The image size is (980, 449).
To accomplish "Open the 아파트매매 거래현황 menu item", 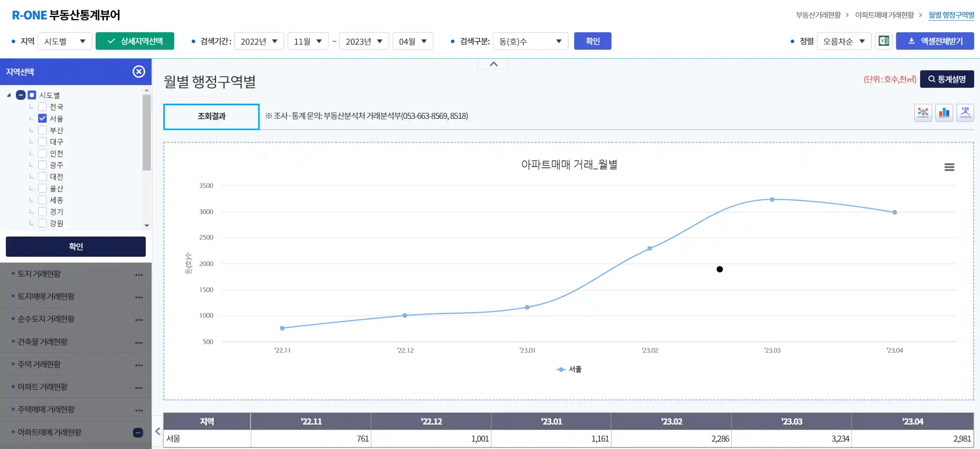I will pos(49,432).
